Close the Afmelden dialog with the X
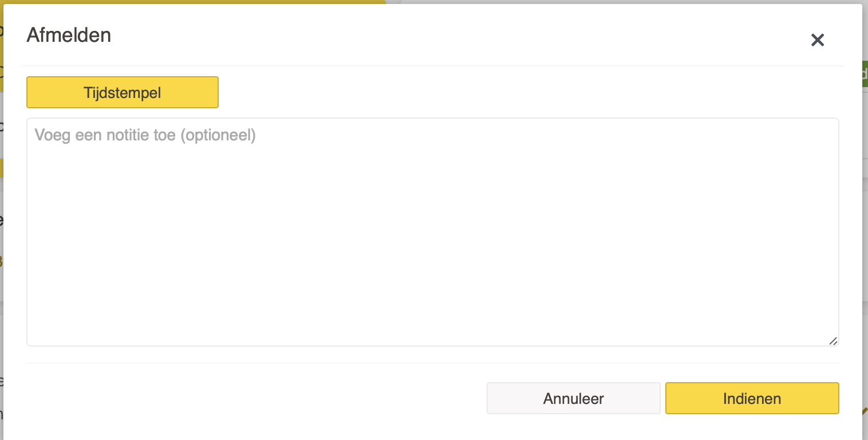Image resolution: width=868 pixels, height=440 pixels. [x=817, y=40]
